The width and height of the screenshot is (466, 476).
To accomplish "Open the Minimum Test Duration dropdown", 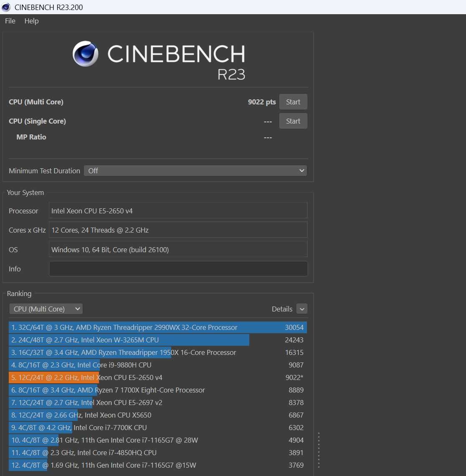I will pyautogui.click(x=195, y=171).
